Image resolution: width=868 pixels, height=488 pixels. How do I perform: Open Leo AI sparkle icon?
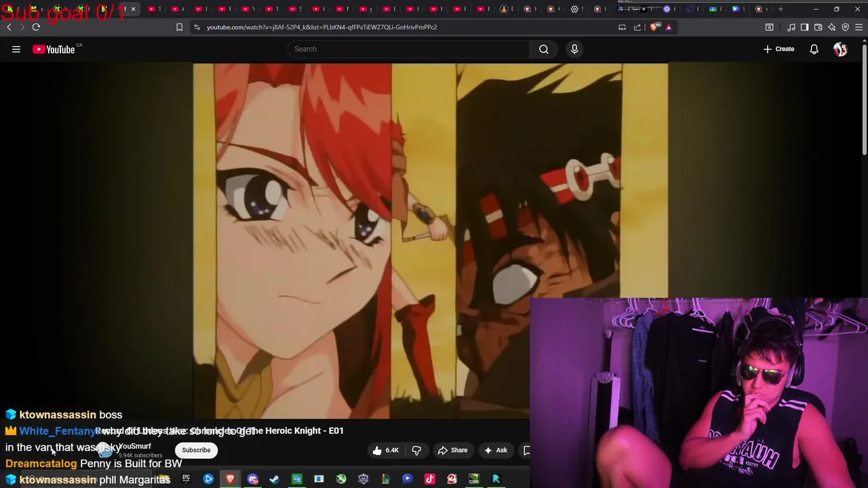tap(831, 27)
